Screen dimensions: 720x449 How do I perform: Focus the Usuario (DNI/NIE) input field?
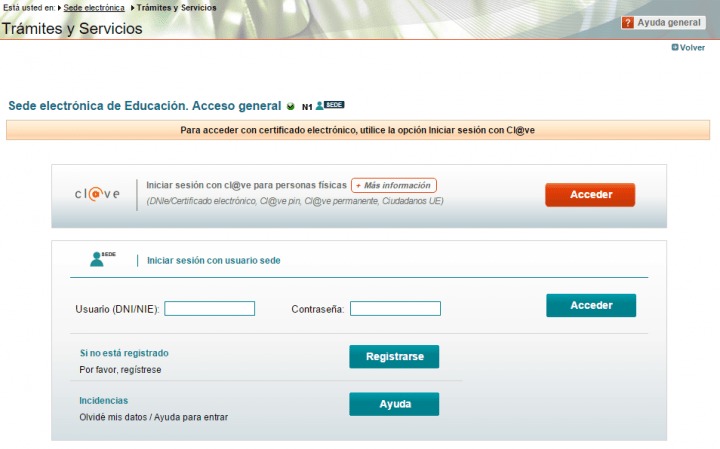coord(210,308)
